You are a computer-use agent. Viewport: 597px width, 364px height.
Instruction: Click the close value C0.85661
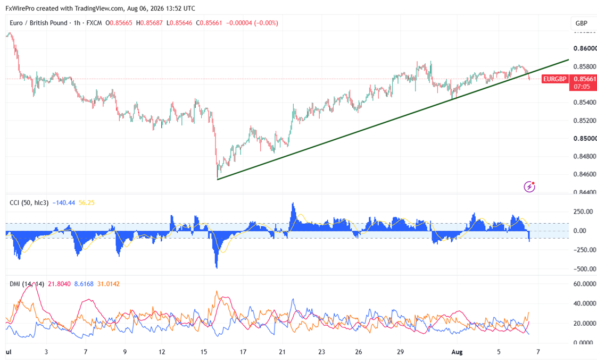click(209, 23)
